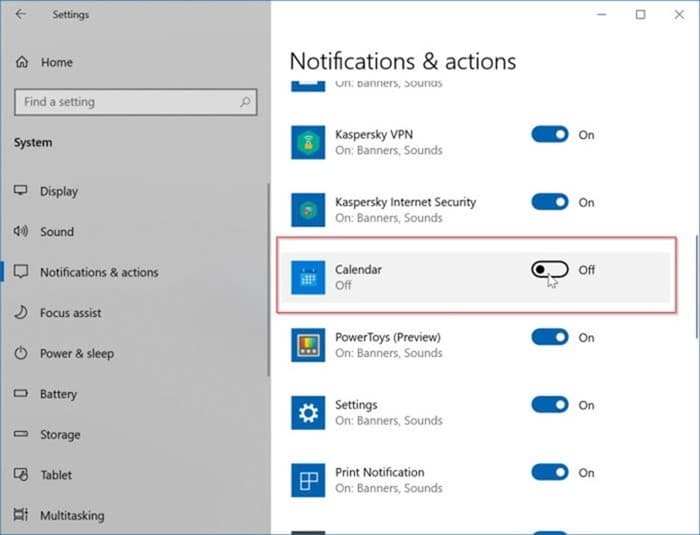Turn off Kaspersky VPN notifications
The width and height of the screenshot is (700, 535).
(550, 134)
